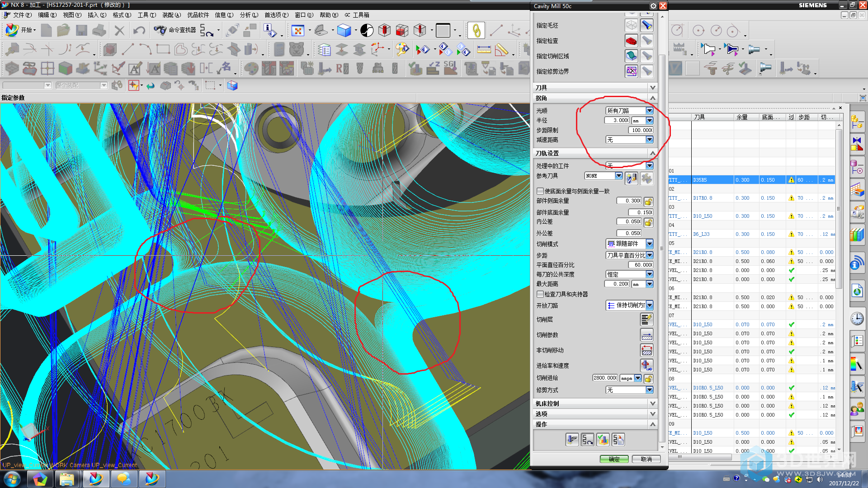The height and width of the screenshot is (488, 868).
Task: Click the Undo arrow in main toolbar
Action: [x=139, y=31]
